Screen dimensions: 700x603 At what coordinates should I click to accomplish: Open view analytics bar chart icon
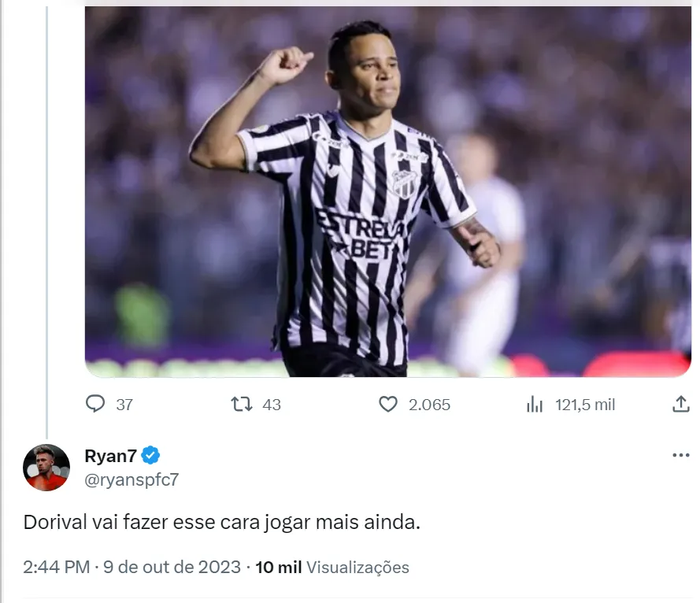(x=535, y=405)
